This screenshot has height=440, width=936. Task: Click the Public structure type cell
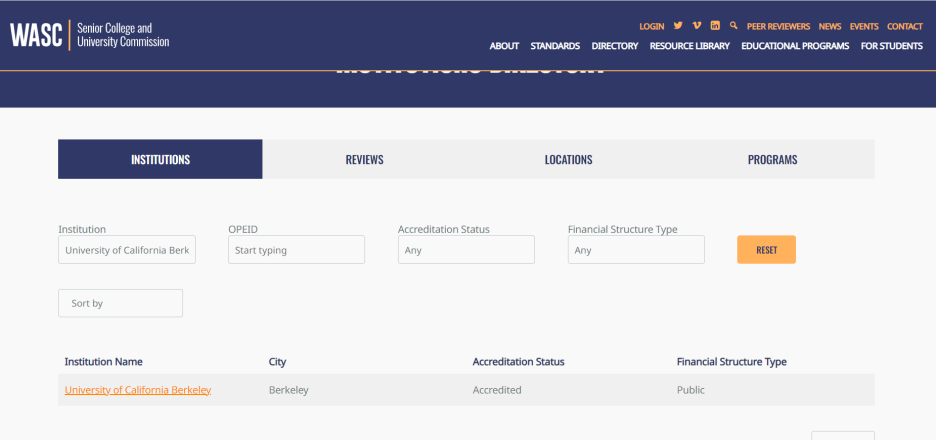point(691,390)
